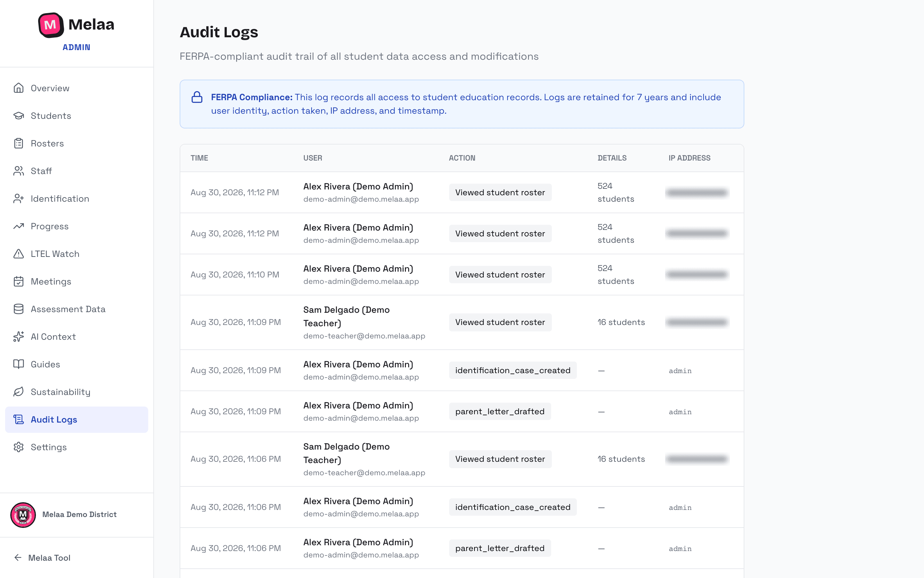Click the Melaa Demo District crest
This screenshot has width=924, height=578.
pos(23,514)
